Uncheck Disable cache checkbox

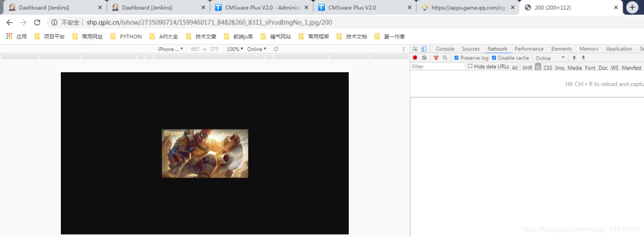494,58
